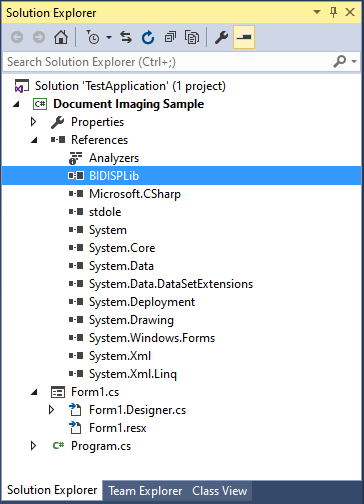The width and height of the screenshot is (364, 504).
Task: Expand the Properties node
Action: click(x=33, y=122)
